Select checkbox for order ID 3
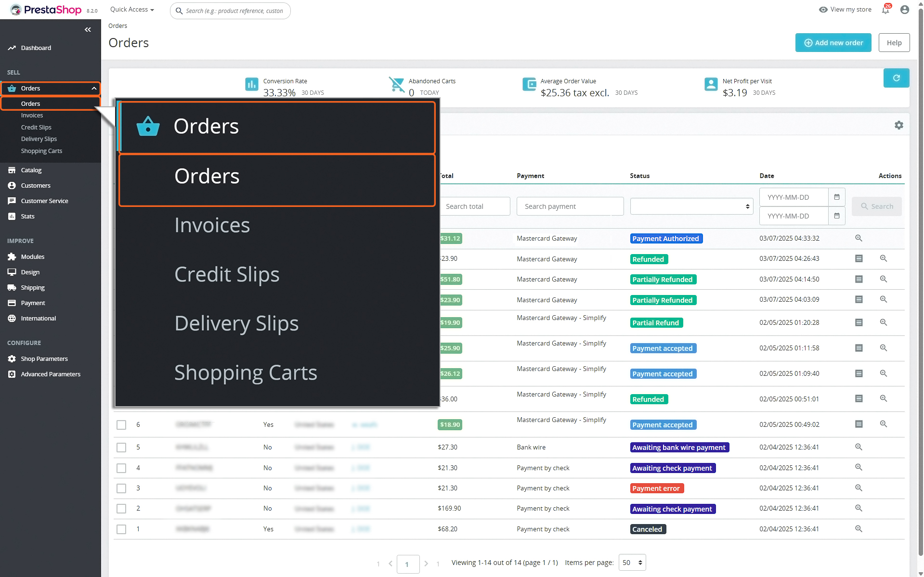 [121, 488]
